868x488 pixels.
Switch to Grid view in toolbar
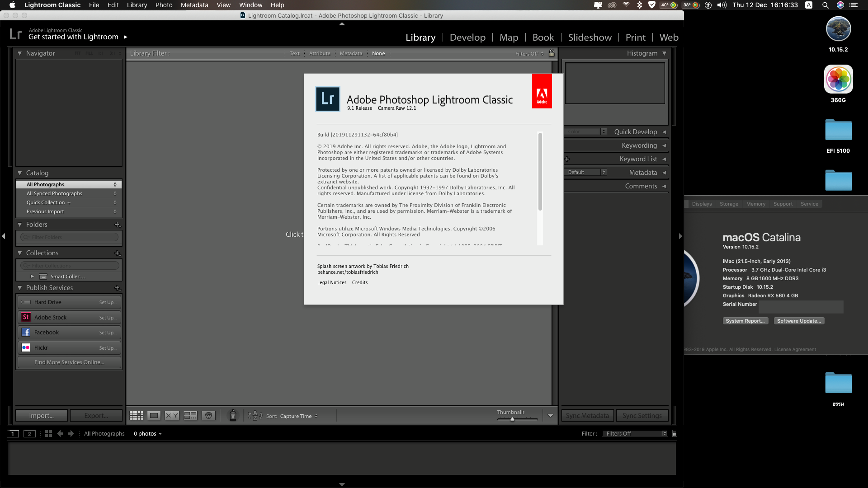[x=136, y=416]
